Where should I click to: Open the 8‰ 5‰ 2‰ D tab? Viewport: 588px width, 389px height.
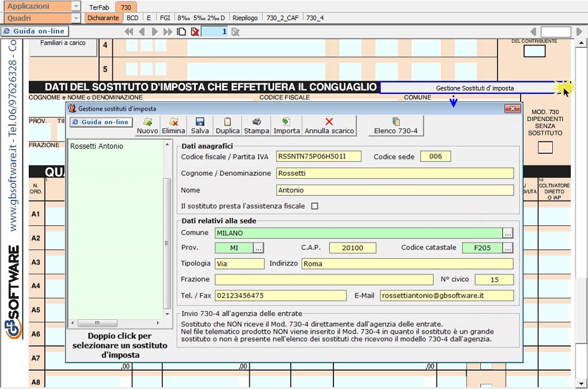[x=201, y=18]
